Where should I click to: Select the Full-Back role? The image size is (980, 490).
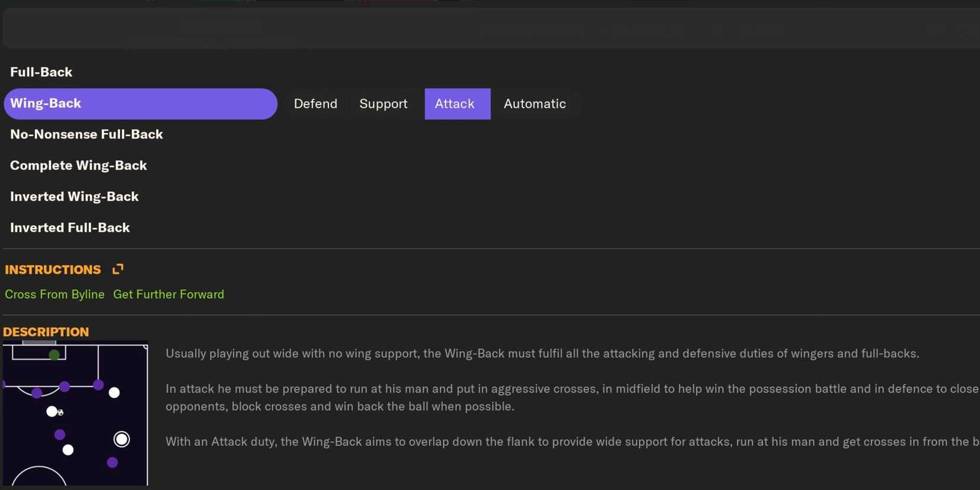pyautogui.click(x=41, y=72)
